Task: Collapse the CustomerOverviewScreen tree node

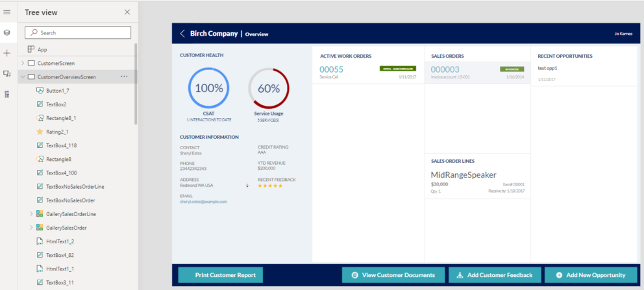Action: coord(23,77)
